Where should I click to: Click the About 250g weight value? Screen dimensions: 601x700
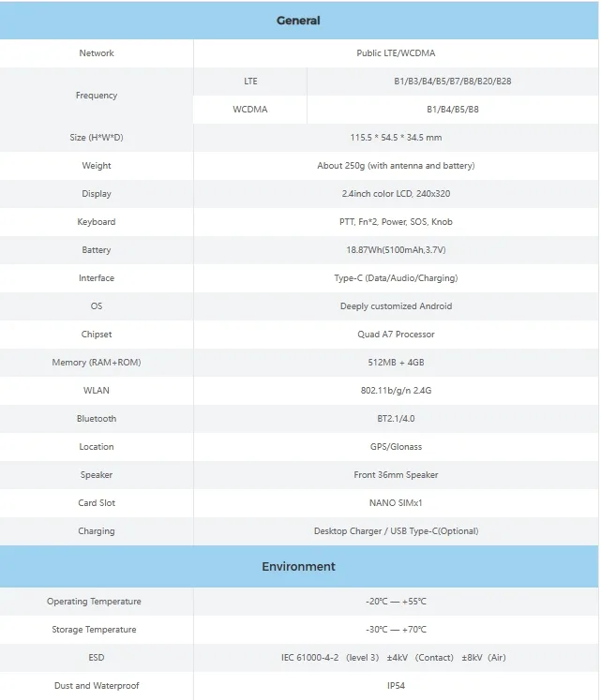tap(396, 166)
